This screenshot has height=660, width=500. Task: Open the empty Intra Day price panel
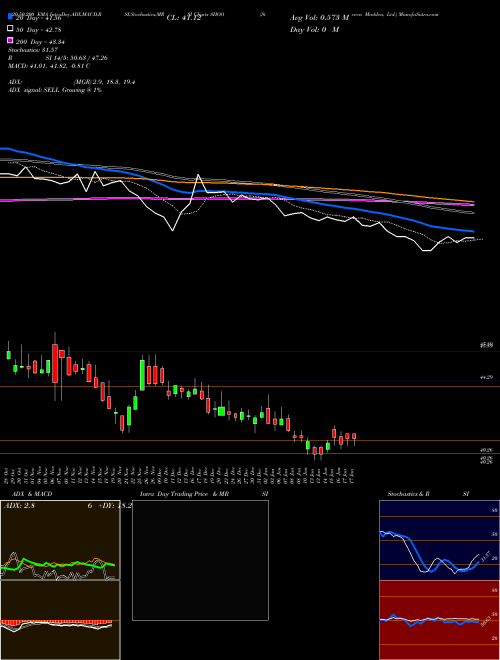200,560
